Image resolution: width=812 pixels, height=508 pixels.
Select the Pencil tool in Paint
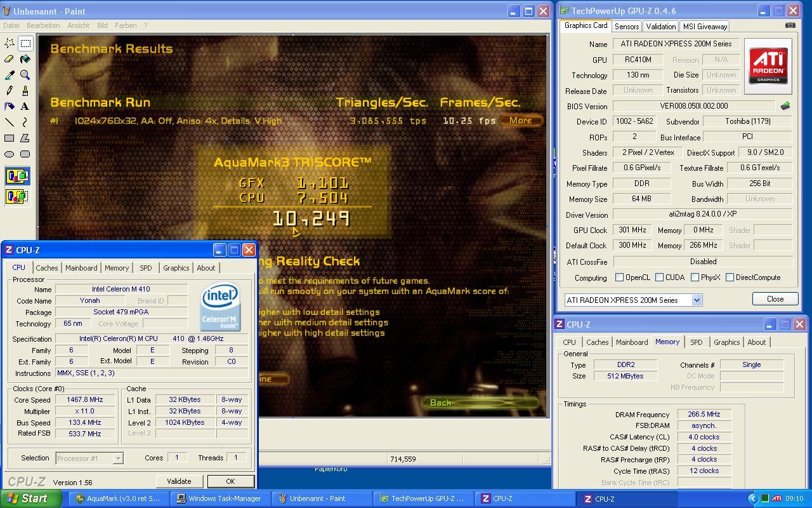(x=10, y=91)
